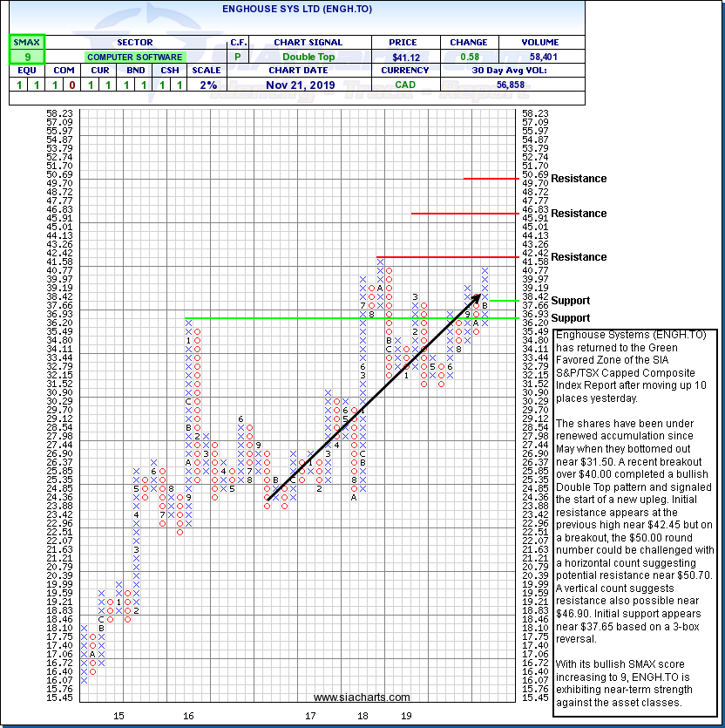
Task: Select the Nov 21, 2019 chart date
Action: pyautogui.click(x=309, y=85)
